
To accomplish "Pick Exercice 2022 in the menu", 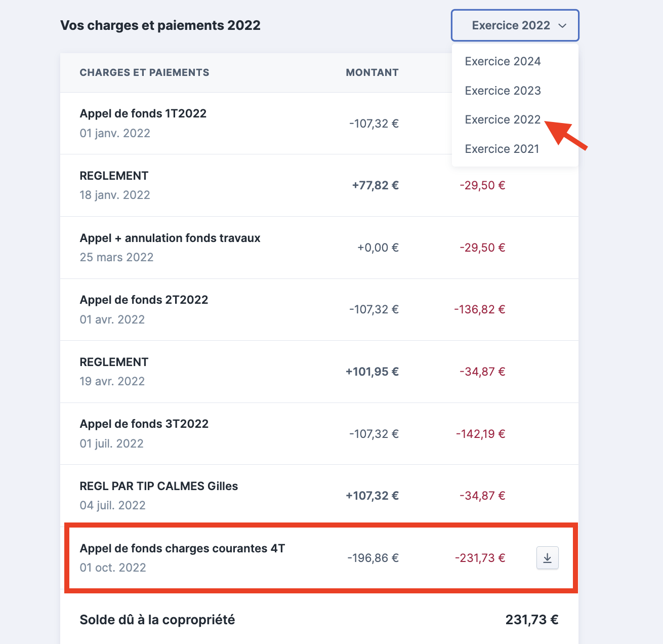I will coord(503,119).
